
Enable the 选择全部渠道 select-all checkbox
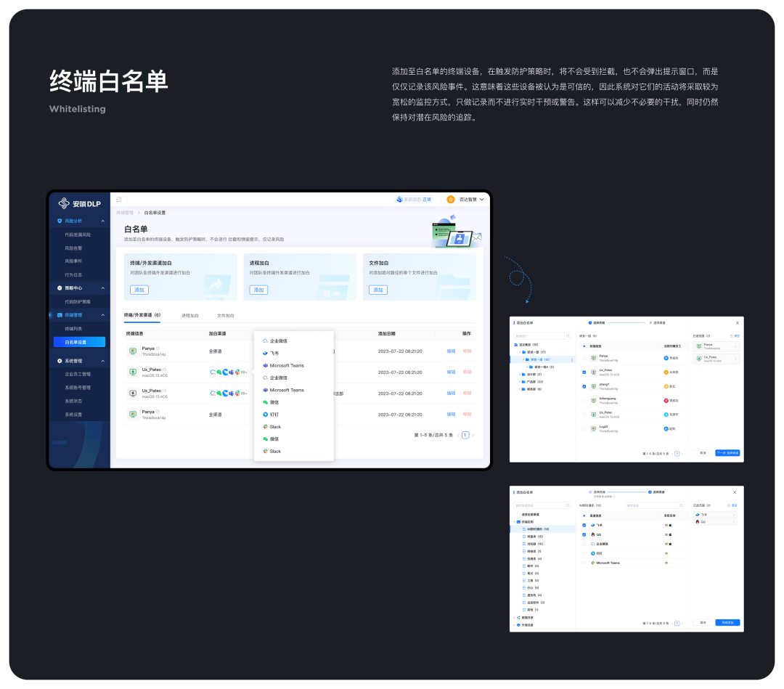(518, 515)
